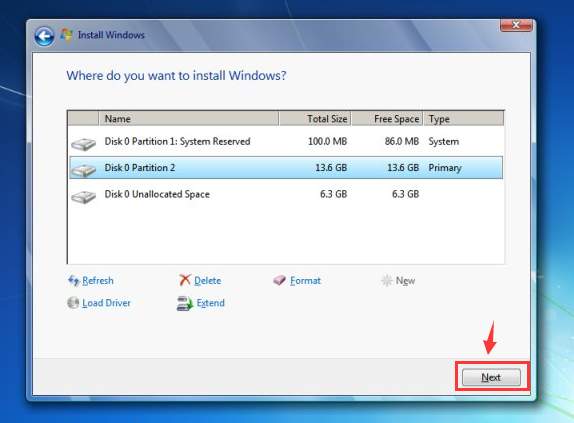Click the red X Delete icon
Screen dimensions: 574x423
click(185, 280)
